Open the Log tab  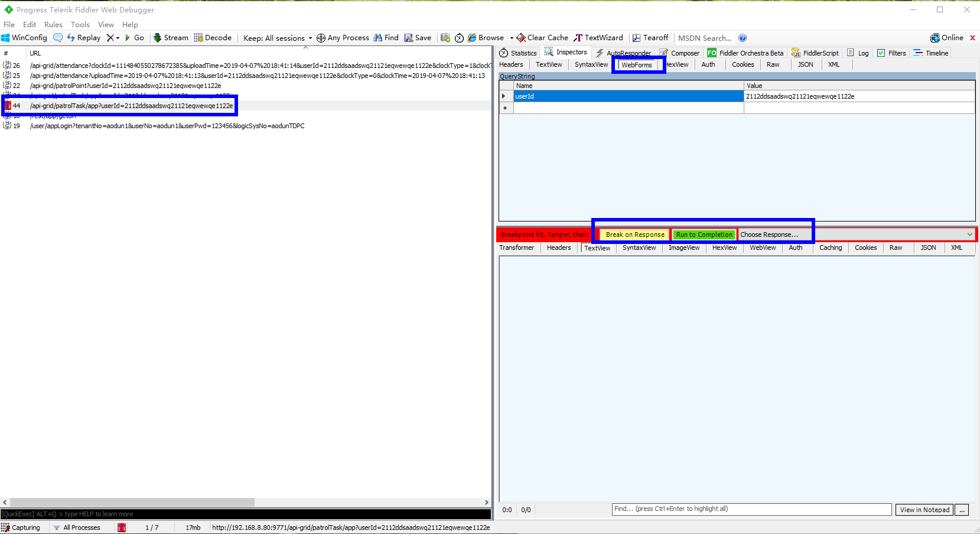pos(858,53)
